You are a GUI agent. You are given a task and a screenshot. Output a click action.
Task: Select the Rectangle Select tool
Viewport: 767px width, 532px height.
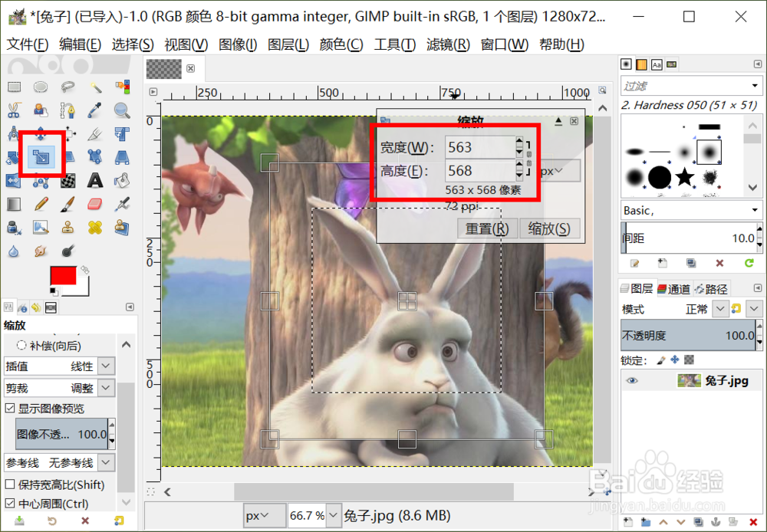click(x=14, y=87)
